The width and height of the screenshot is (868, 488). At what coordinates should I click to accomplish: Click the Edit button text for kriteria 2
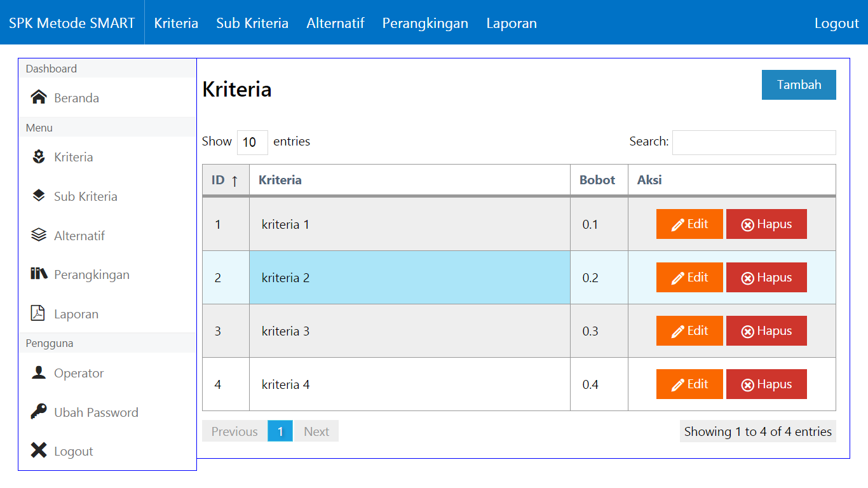point(698,277)
